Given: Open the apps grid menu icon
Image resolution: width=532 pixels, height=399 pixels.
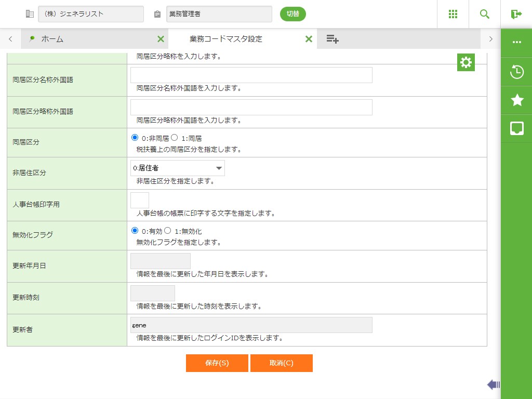Looking at the screenshot, I should 453,14.
